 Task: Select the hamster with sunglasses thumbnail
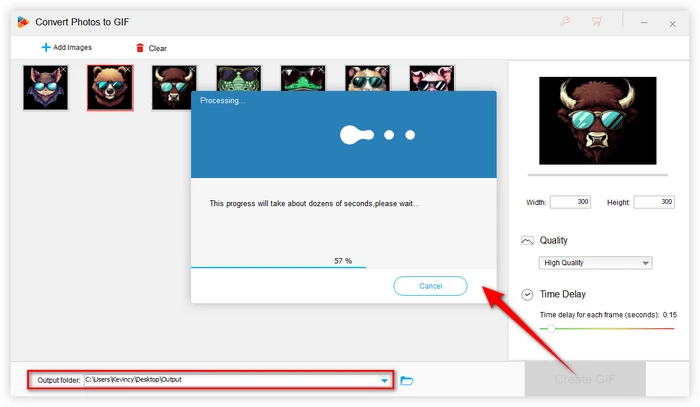(367, 79)
